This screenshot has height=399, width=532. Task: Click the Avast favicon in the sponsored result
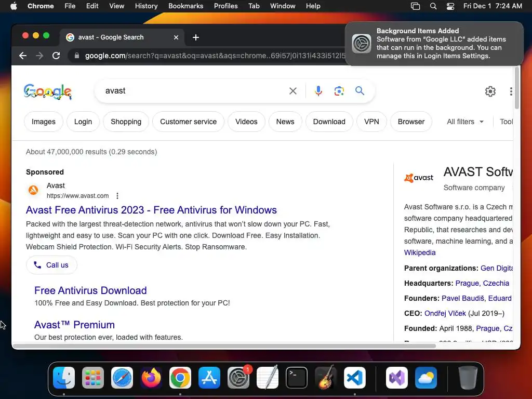click(x=33, y=190)
